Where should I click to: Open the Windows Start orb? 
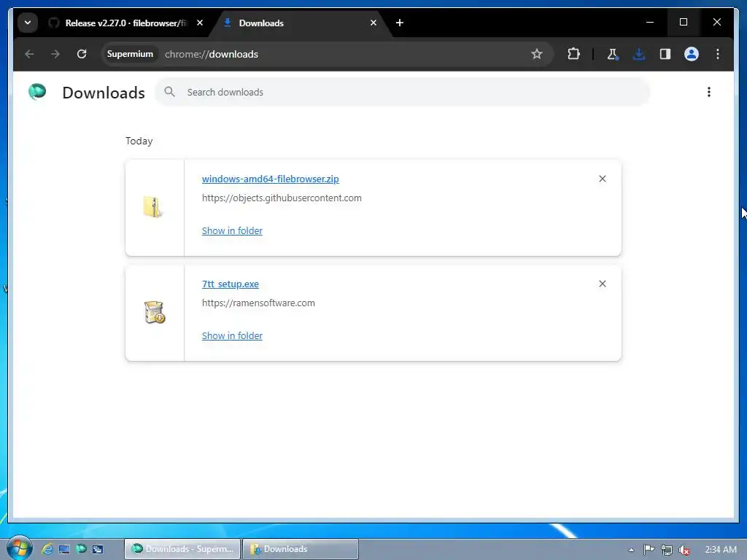point(19,548)
